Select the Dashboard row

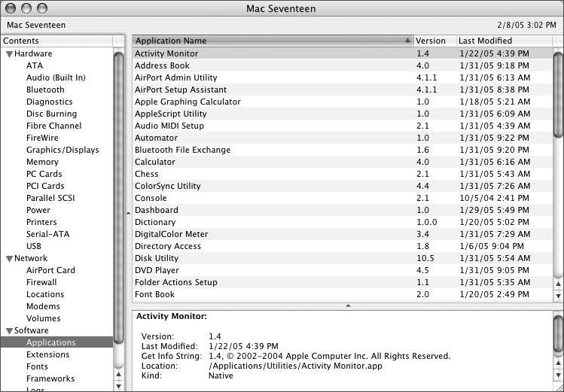coord(342,210)
